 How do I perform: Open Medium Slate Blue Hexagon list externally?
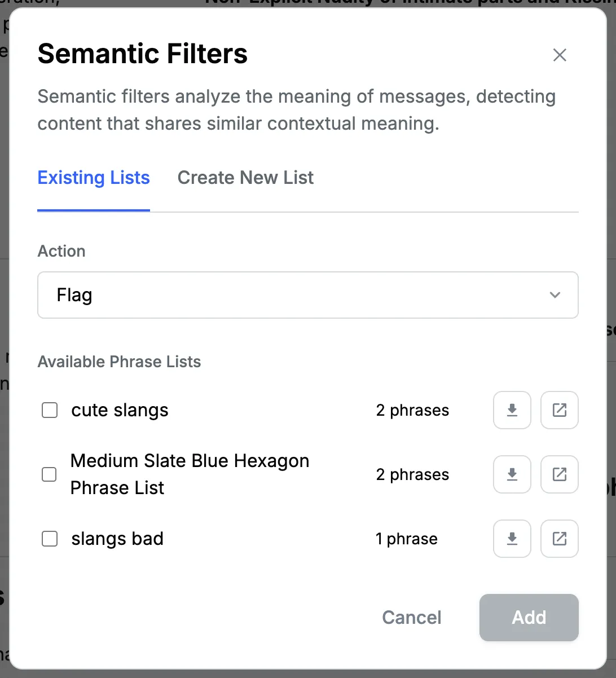click(x=559, y=474)
